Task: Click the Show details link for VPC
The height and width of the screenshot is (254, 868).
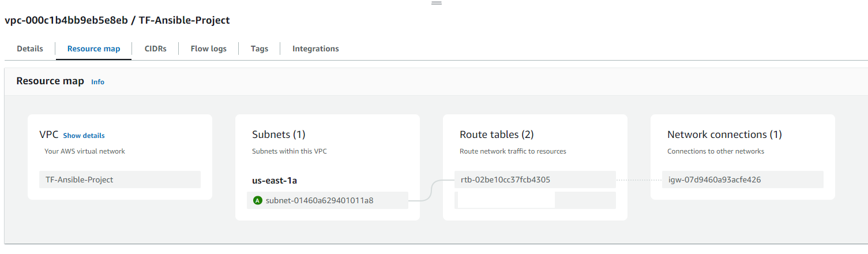Action: click(84, 136)
